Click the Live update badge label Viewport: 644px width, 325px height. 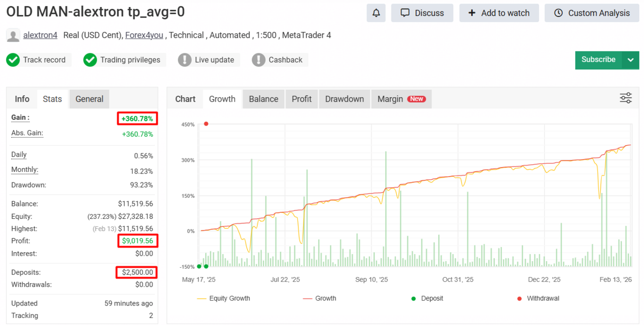[215, 60]
